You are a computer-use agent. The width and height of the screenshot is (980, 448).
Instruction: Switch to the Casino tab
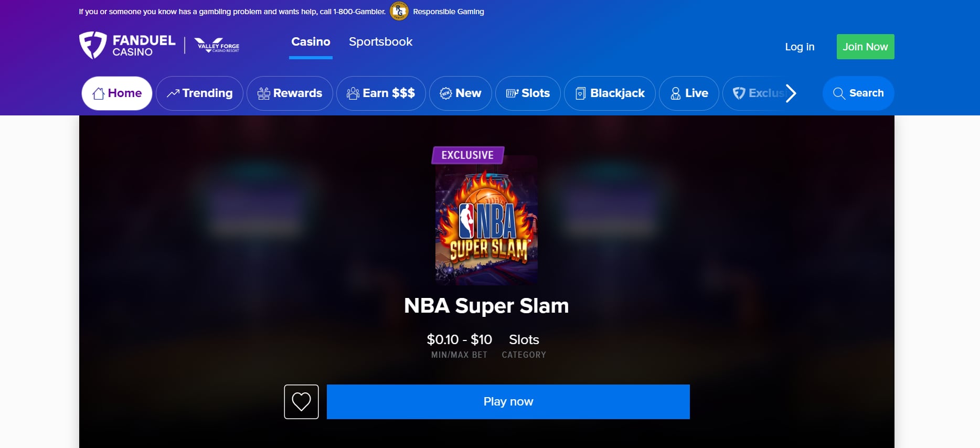pyautogui.click(x=311, y=42)
